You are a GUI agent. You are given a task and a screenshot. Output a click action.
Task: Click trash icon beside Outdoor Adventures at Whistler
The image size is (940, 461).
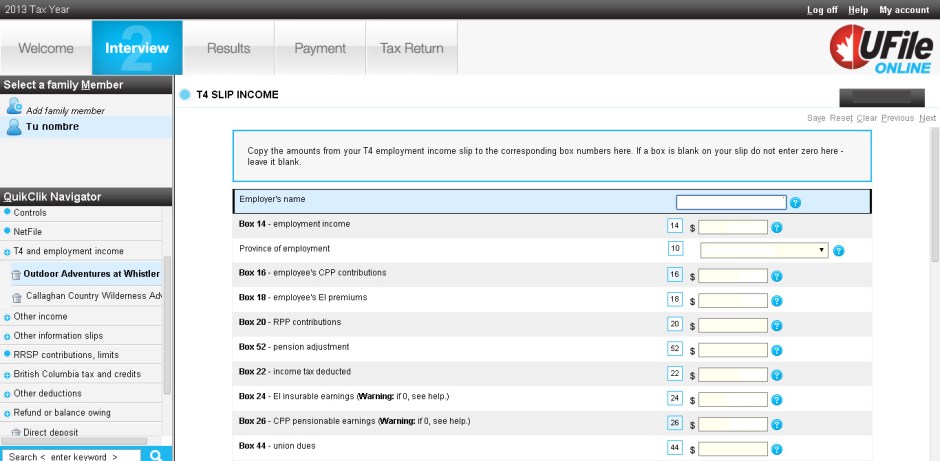click(x=17, y=274)
